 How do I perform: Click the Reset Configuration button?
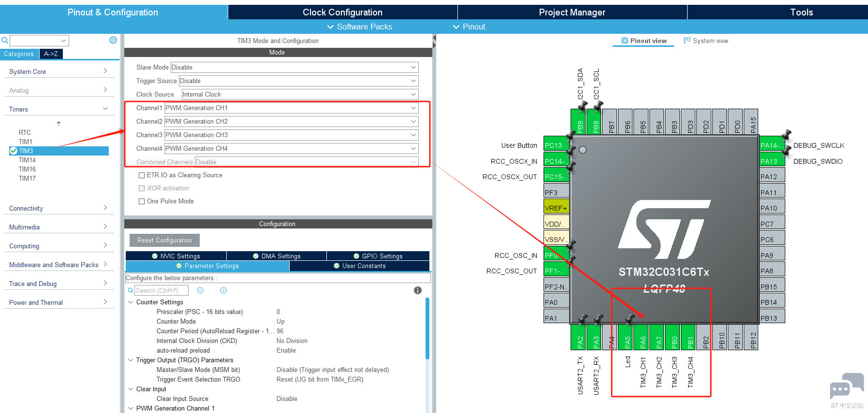pyautogui.click(x=164, y=240)
